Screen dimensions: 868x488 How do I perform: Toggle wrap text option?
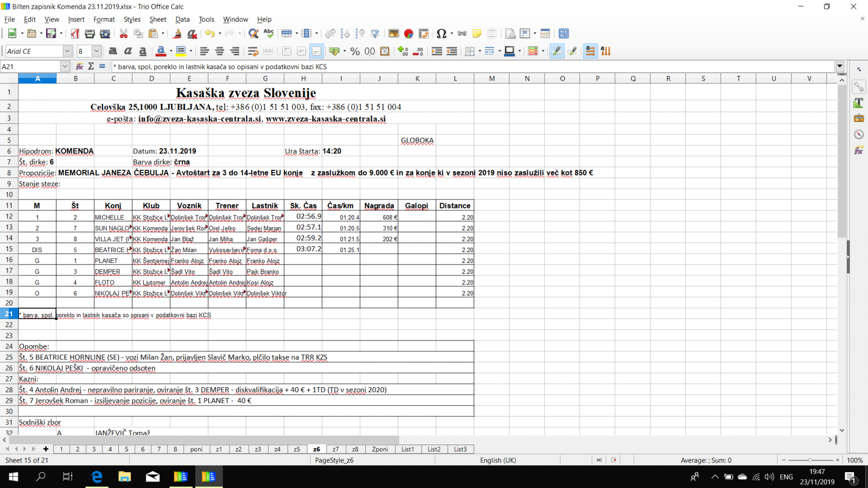pos(253,51)
